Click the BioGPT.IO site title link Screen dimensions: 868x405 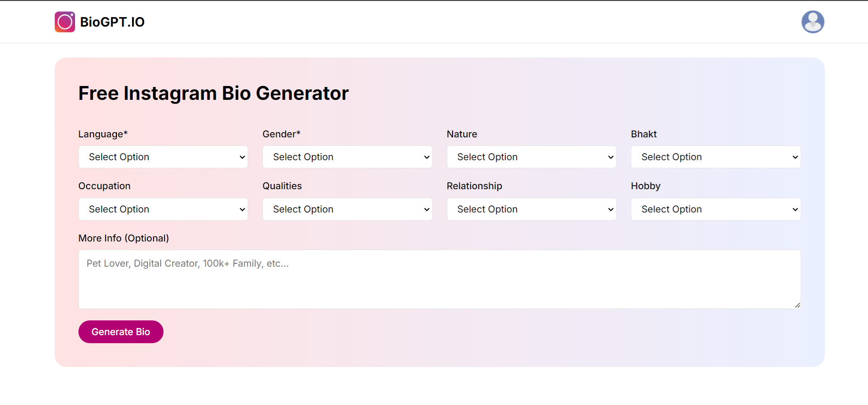click(112, 22)
